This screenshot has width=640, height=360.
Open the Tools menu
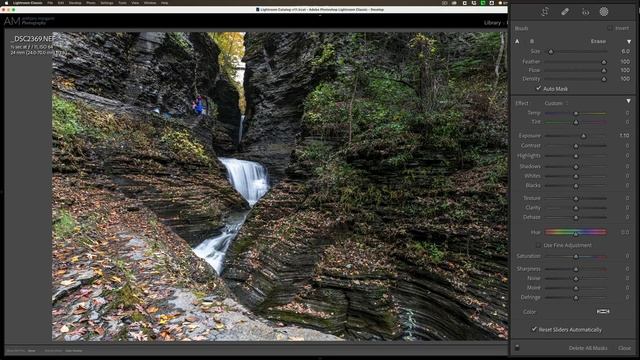[x=122, y=3]
